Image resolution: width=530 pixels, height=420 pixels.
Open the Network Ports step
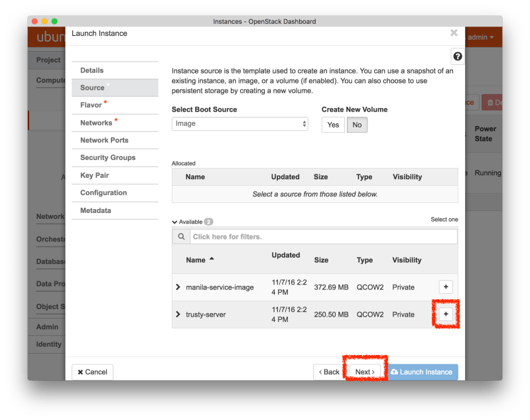click(115, 141)
